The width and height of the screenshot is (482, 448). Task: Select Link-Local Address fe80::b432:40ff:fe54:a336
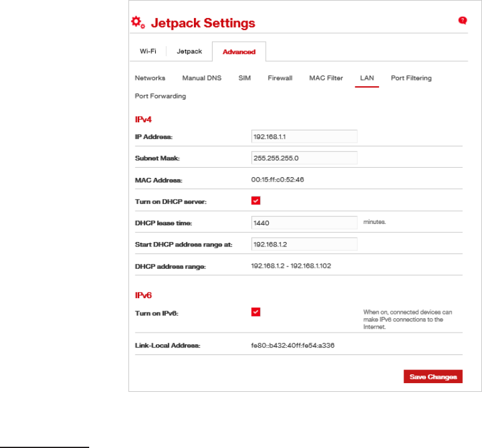[292, 346]
